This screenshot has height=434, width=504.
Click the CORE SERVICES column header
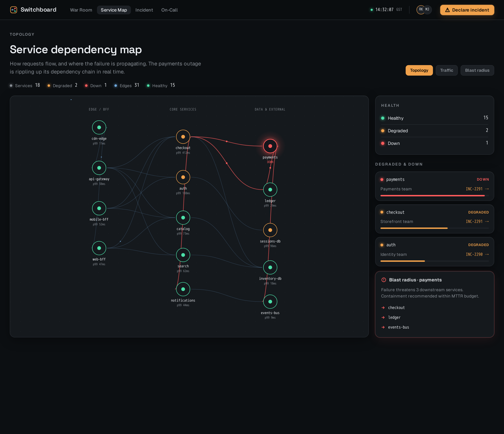[x=183, y=110]
